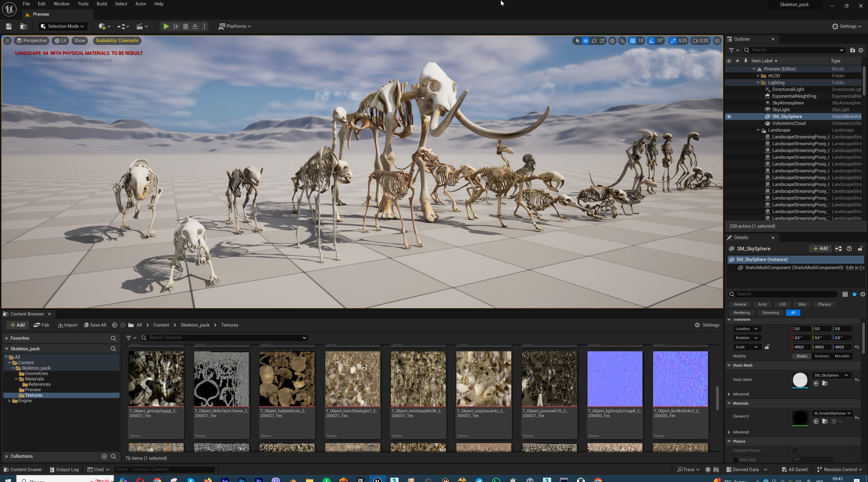This screenshot has width=868, height=482.
Task: Switch to the Rendering filter tab in Details
Action: tap(742, 313)
